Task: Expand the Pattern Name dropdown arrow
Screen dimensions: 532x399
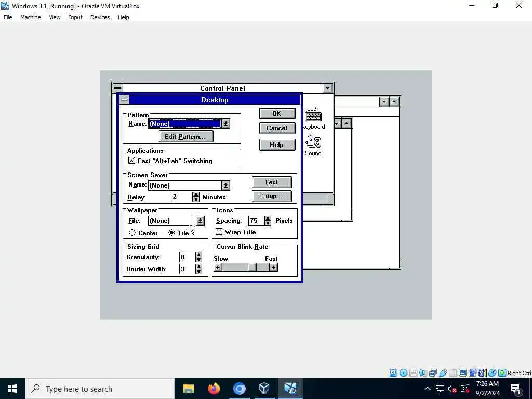Action: click(225, 124)
